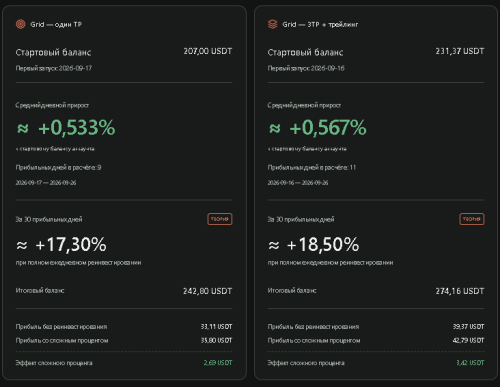500x387 pixels.
Task: Click 'Эффект сложного процента' label in the 'Grid — 3TP + трейлинг' card
Action: pos(306,363)
